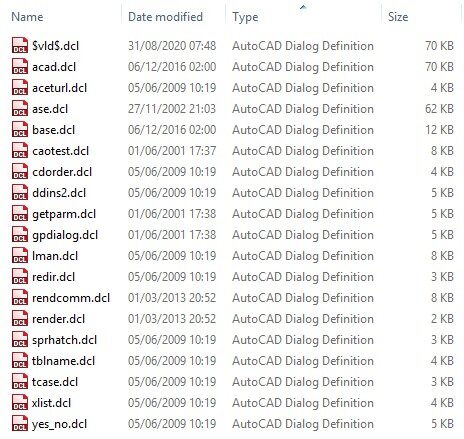Select the rendcomm.dcl file icon
464x439 pixels.
pos(20,297)
